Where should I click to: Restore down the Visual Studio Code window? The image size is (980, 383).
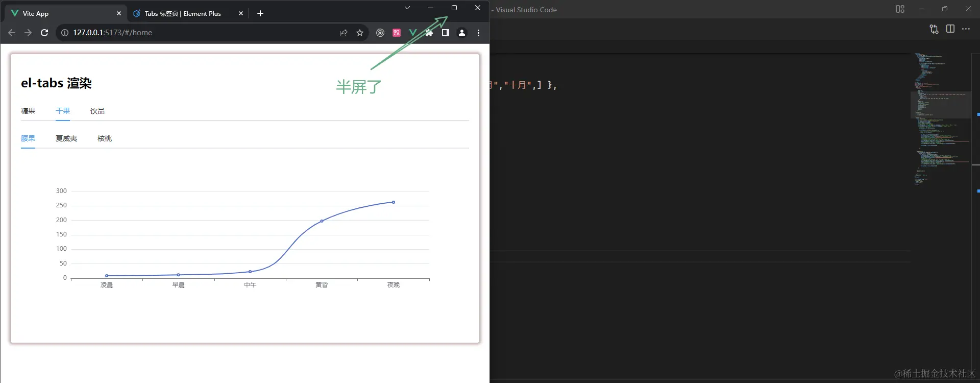tap(945, 9)
